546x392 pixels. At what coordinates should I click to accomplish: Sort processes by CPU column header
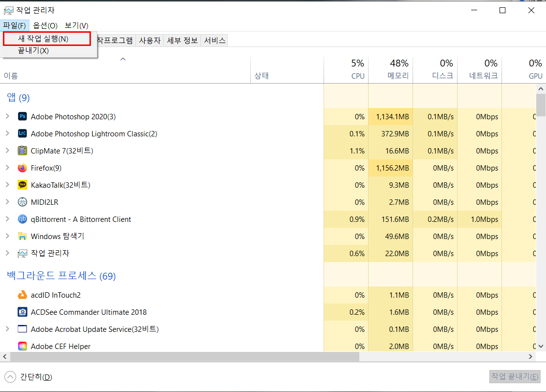[346, 69]
